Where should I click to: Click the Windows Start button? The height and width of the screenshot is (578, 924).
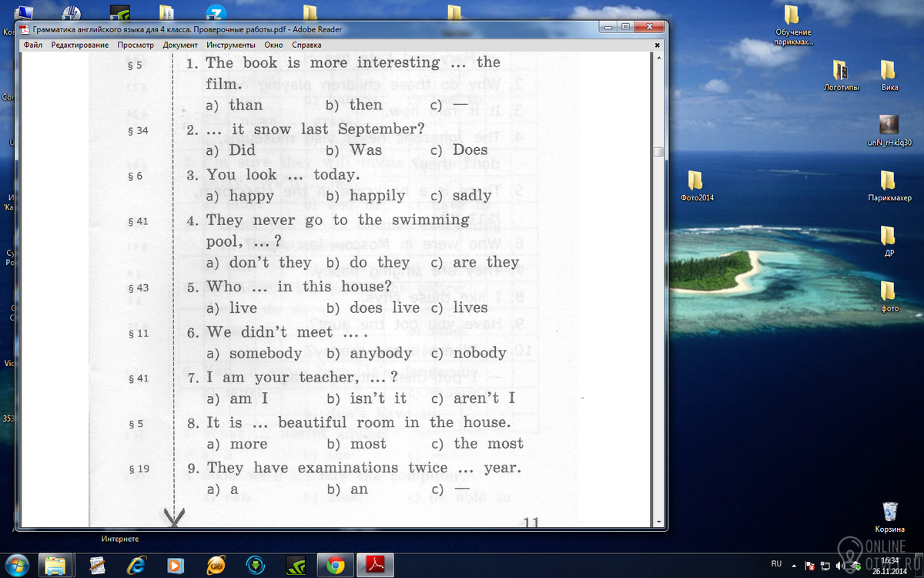click(15, 564)
